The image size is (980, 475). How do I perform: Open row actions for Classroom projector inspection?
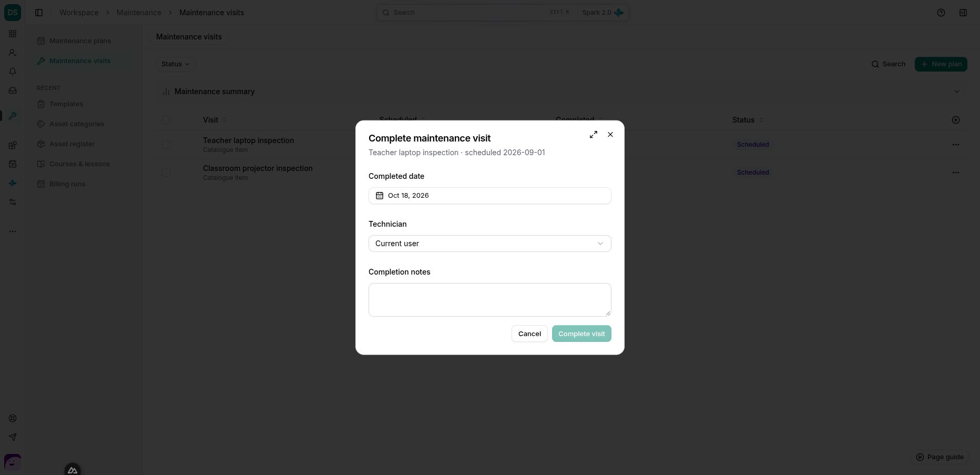point(956,173)
